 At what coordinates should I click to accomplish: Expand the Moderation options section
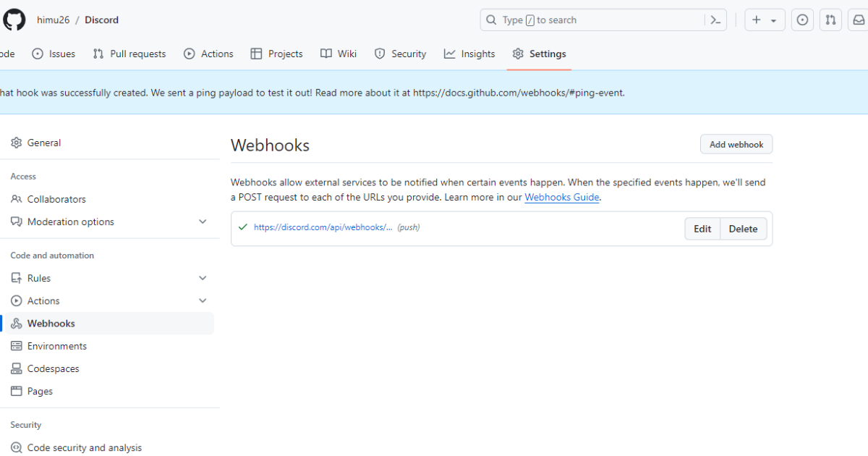click(203, 221)
